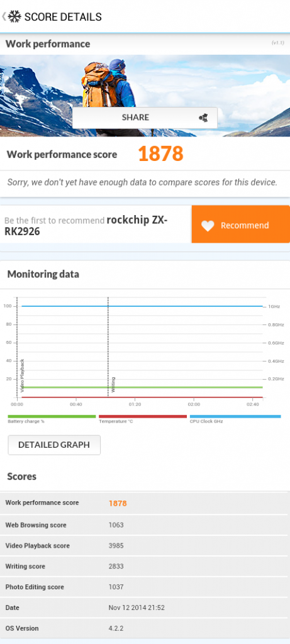The height and width of the screenshot is (644, 290).
Task: Select the Video Playback score row
Action: click(145, 546)
